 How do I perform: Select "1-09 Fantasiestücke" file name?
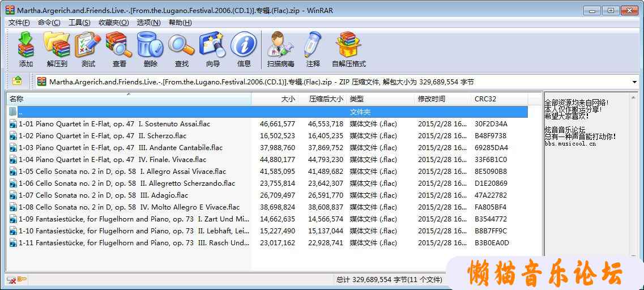pyautogui.click(x=134, y=219)
